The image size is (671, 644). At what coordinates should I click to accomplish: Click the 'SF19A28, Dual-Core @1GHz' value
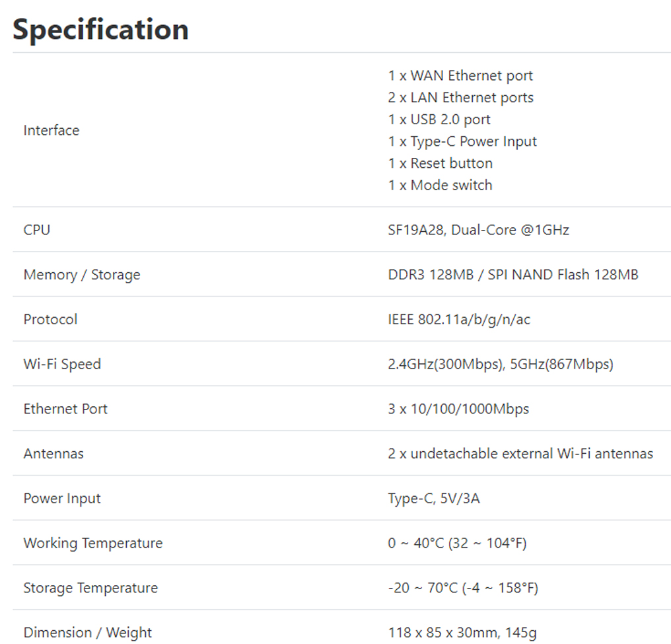point(478,230)
